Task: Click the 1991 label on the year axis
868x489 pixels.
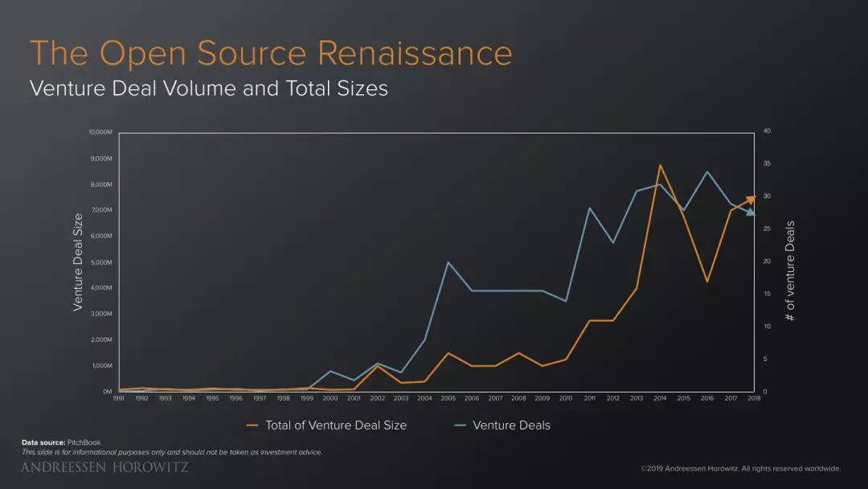Action: (x=118, y=398)
